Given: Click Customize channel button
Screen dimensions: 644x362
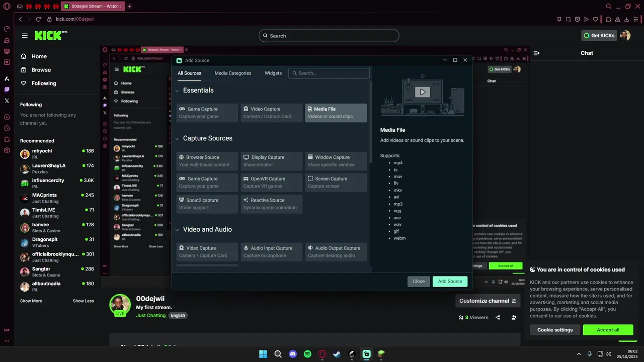Looking at the screenshot, I should 488,301.
